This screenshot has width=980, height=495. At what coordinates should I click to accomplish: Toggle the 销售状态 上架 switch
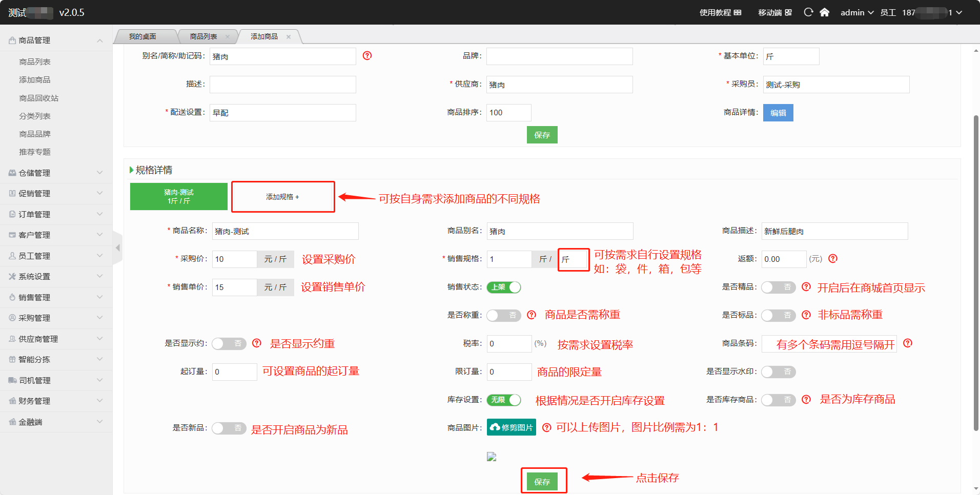click(504, 287)
